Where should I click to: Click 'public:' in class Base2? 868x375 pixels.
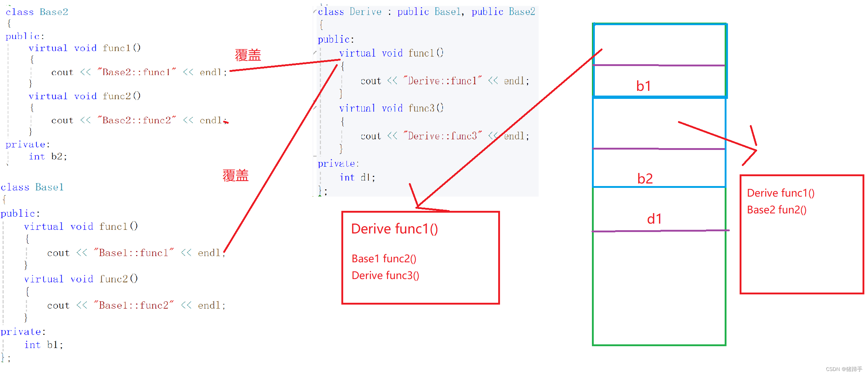pyautogui.click(x=25, y=36)
